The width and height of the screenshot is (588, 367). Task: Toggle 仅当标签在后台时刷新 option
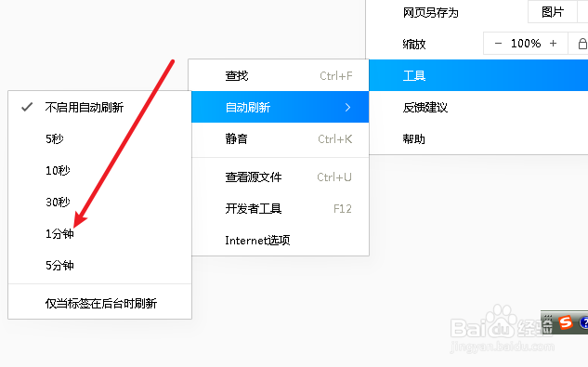(99, 303)
